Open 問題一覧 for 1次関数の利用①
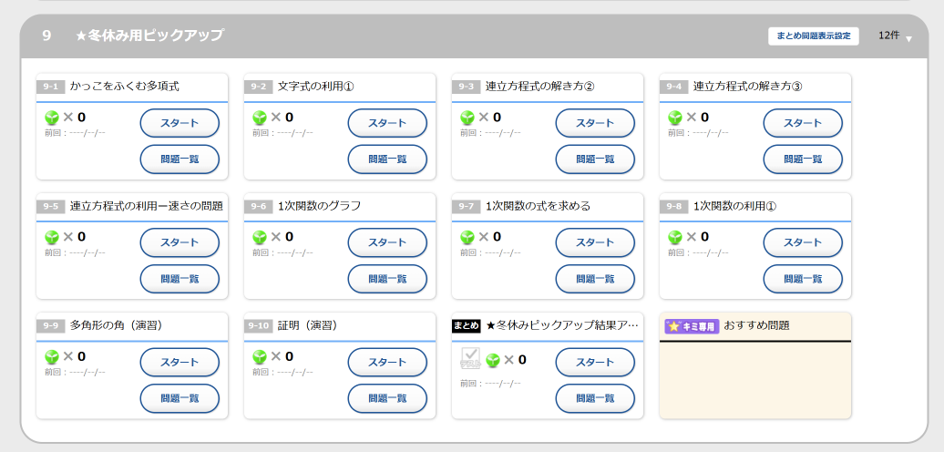 tap(802, 279)
